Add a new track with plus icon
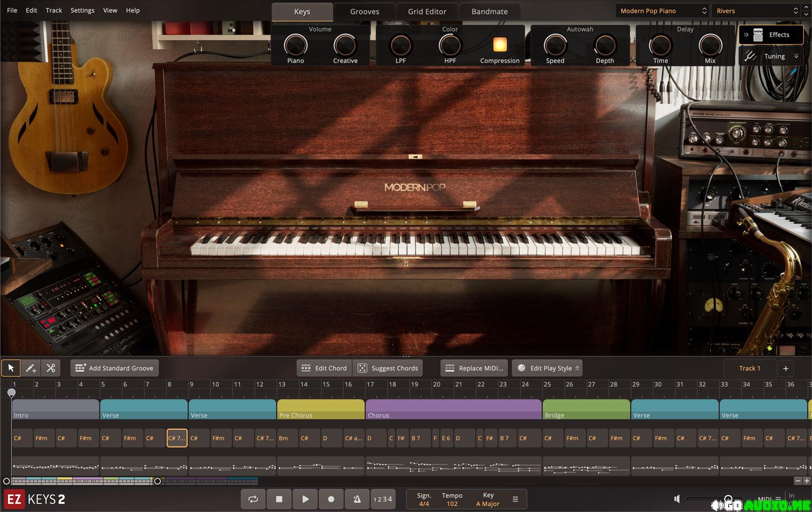This screenshot has width=812, height=512. tap(786, 368)
